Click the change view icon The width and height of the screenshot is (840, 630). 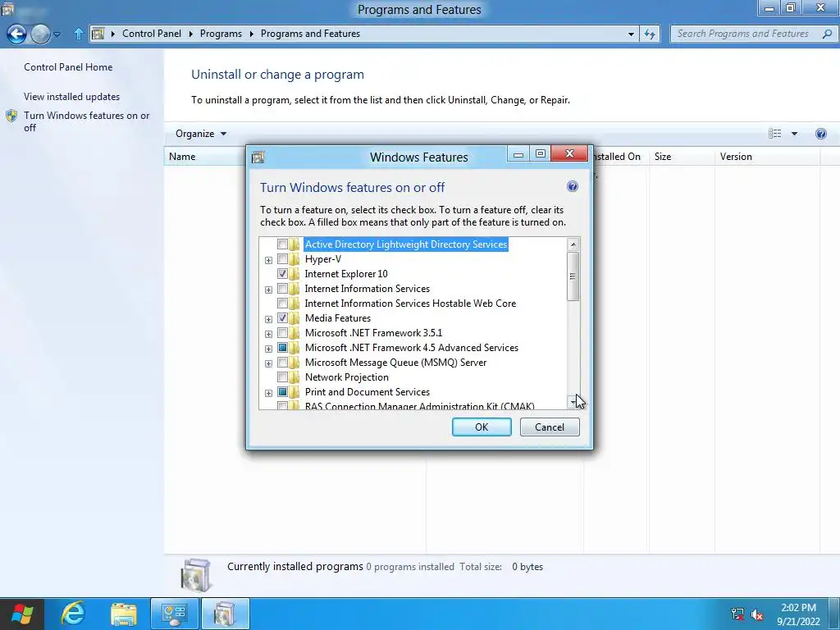(x=774, y=134)
